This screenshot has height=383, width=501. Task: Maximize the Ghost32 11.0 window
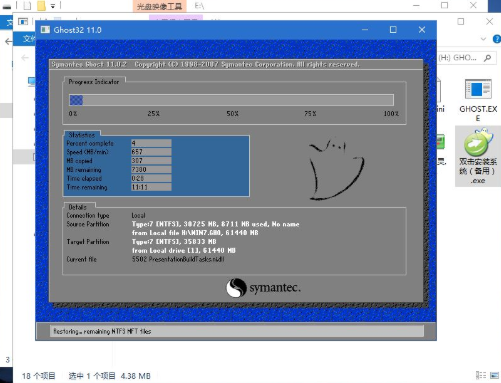393,30
